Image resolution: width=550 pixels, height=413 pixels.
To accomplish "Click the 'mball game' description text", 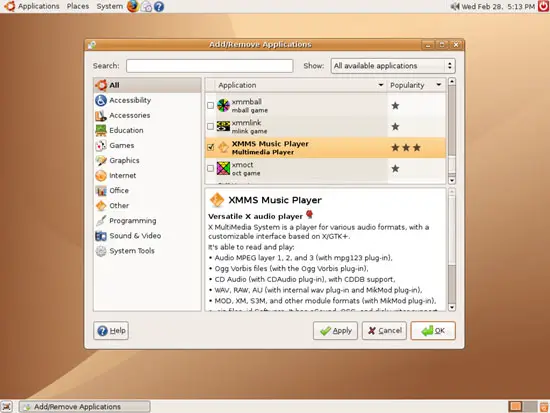I will [250, 110].
